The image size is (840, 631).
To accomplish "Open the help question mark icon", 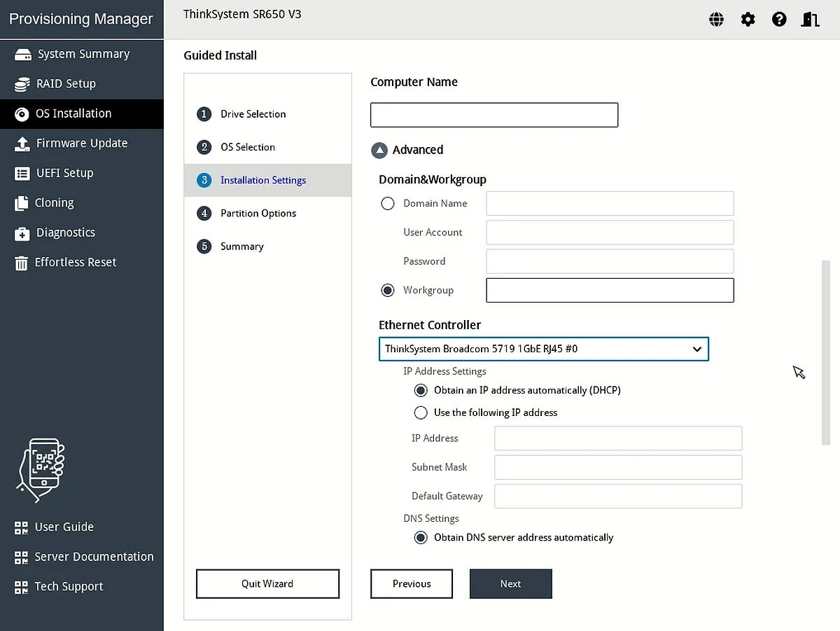I will pos(779,20).
